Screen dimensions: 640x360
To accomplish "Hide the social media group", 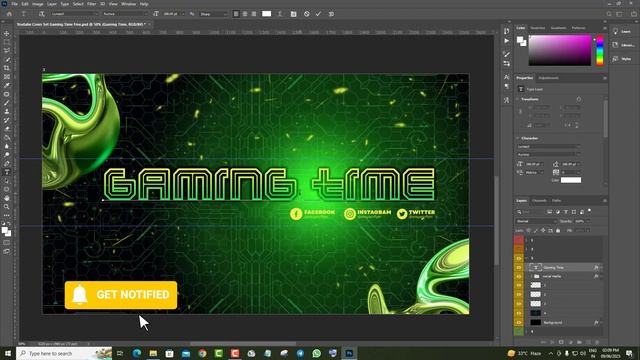I will click(519, 276).
